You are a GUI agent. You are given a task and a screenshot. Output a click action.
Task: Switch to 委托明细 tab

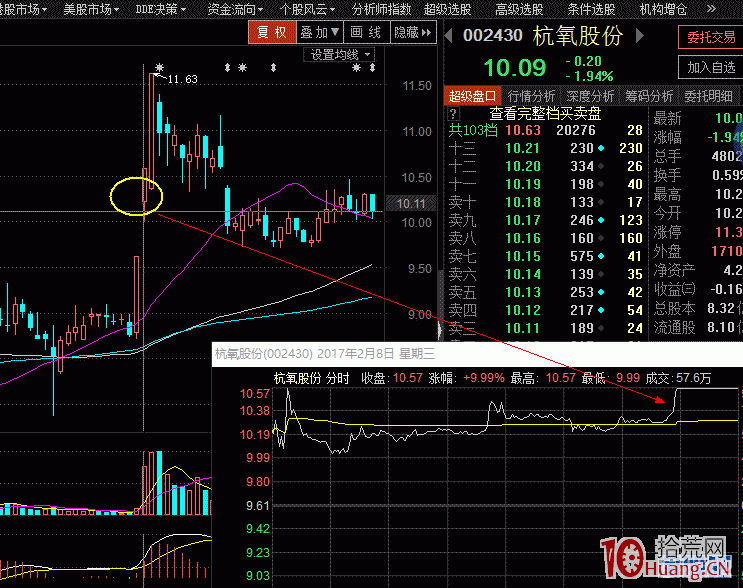click(x=708, y=96)
